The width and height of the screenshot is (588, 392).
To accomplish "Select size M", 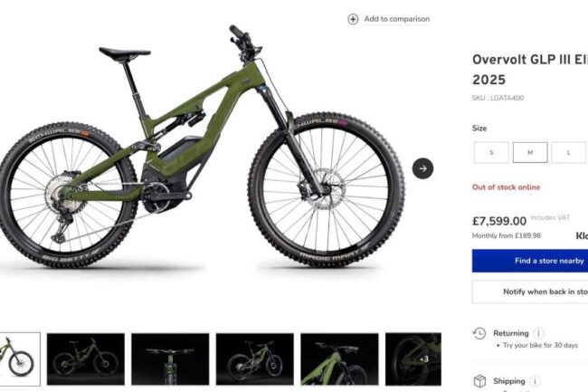I will [x=530, y=152].
